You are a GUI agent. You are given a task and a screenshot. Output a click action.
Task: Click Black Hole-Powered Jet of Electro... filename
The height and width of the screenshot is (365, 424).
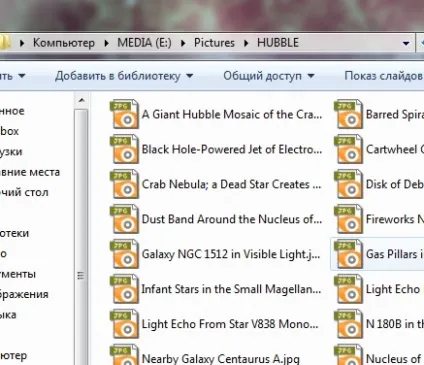tap(232, 149)
